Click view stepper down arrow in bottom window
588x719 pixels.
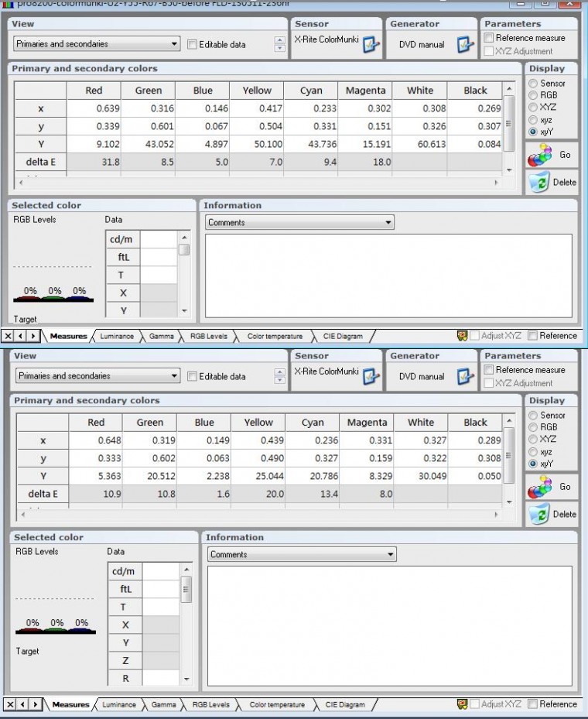click(279, 380)
